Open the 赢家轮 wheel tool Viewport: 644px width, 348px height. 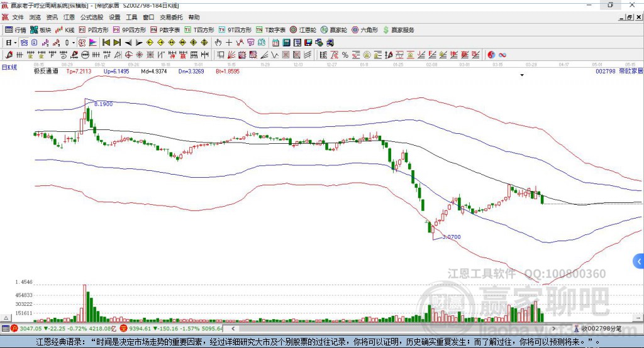point(334,30)
